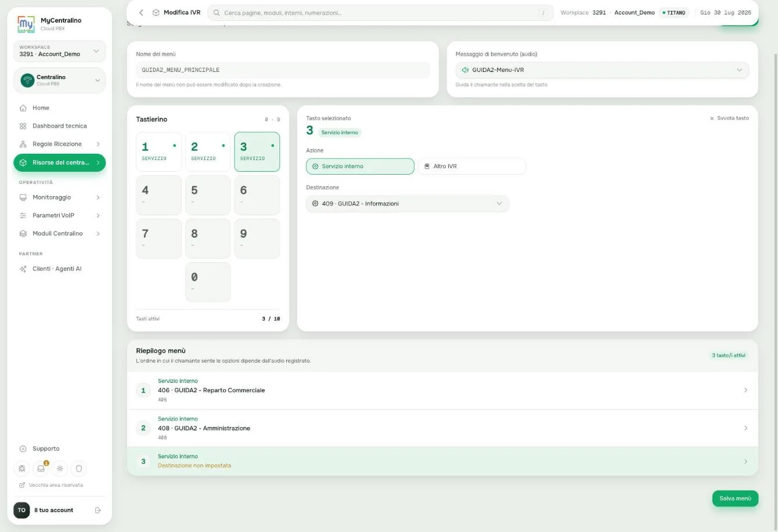Image resolution: width=778 pixels, height=532 pixels.
Task: Open the Messaggio di benvenuto audio dropdown
Action: click(x=602, y=70)
